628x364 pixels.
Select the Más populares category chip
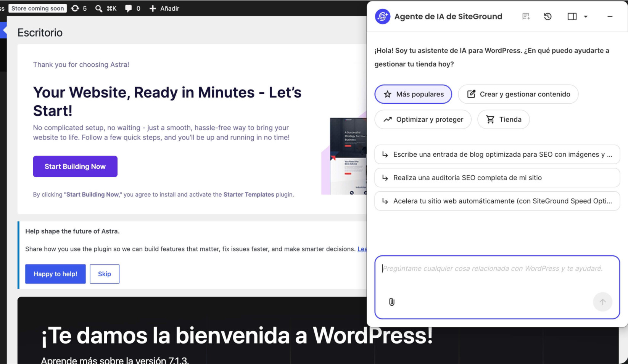coord(413,94)
